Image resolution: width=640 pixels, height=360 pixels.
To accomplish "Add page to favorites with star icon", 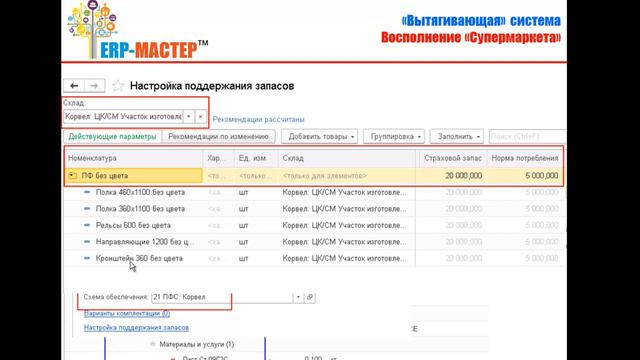I will click(118, 86).
